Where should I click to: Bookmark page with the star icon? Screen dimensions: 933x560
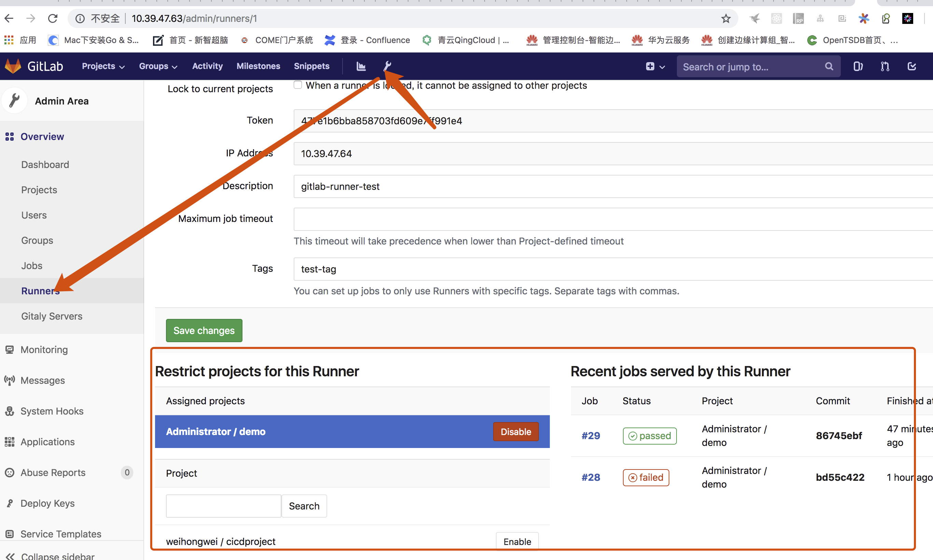click(726, 18)
